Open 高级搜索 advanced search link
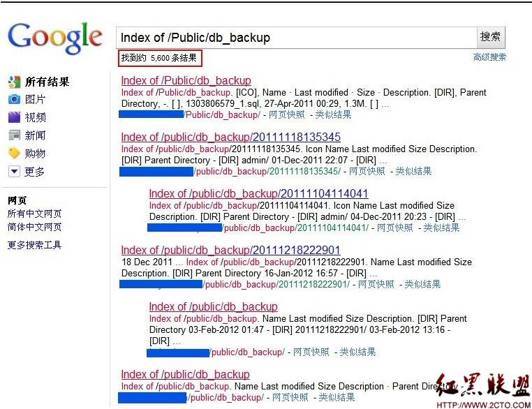The height and width of the screenshot is (409, 532). (489, 57)
